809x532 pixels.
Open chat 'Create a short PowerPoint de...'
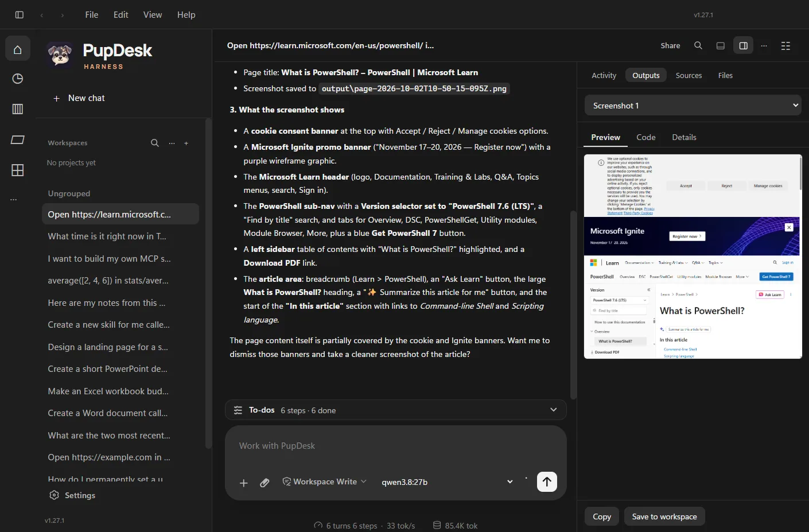click(x=120, y=369)
